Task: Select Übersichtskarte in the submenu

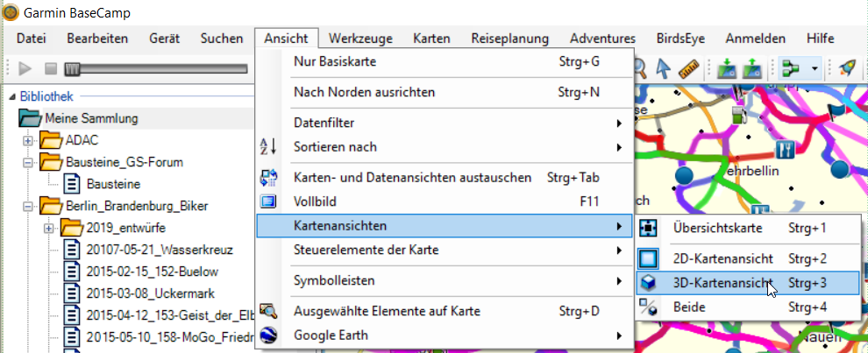Action: pyautogui.click(x=717, y=228)
